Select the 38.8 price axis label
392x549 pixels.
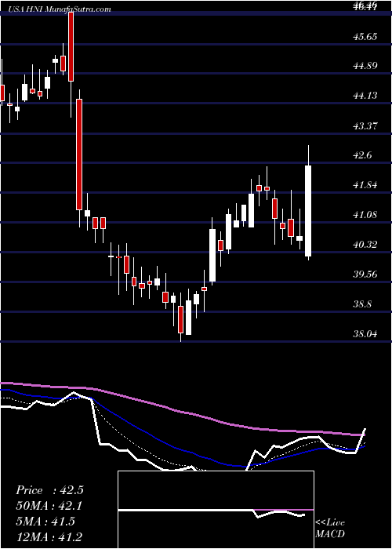point(362,304)
